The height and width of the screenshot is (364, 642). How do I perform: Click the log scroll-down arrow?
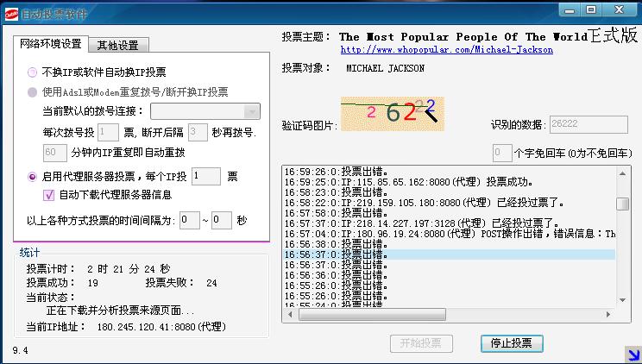click(x=622, y=300)
